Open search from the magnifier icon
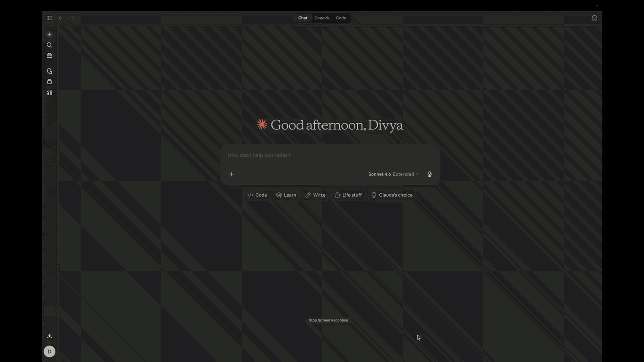Image resolution: width=644 pixels, height=362 pixels. point(49,45)
